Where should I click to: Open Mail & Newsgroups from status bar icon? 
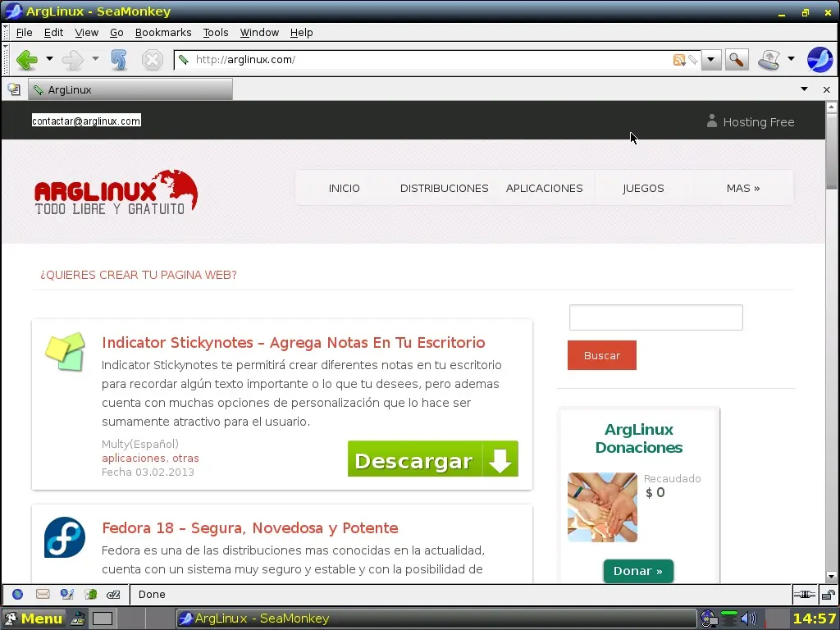[43, 594]
